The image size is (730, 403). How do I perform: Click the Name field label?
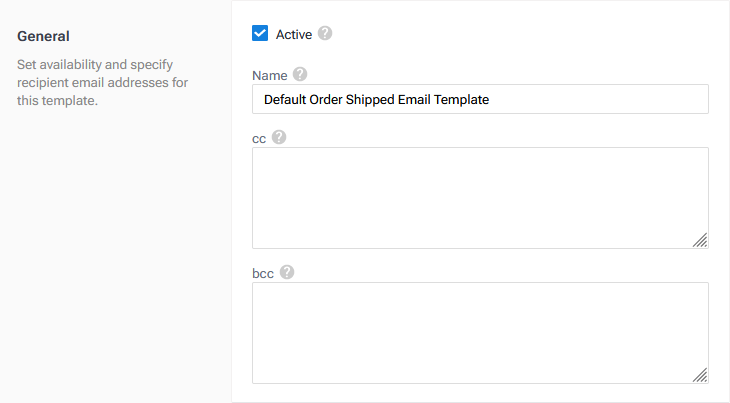pos(269,75)
